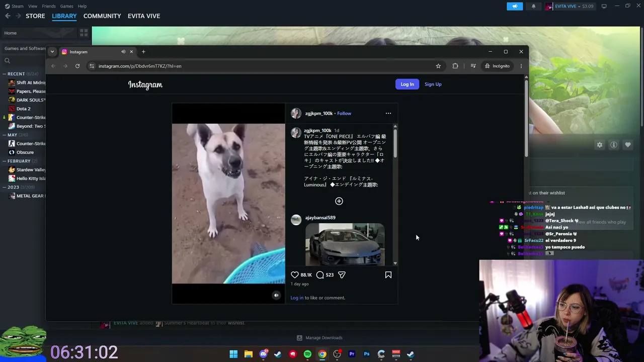
Task: Switch to the COMMUNITY tab
Action: click(x=102, y=16)
